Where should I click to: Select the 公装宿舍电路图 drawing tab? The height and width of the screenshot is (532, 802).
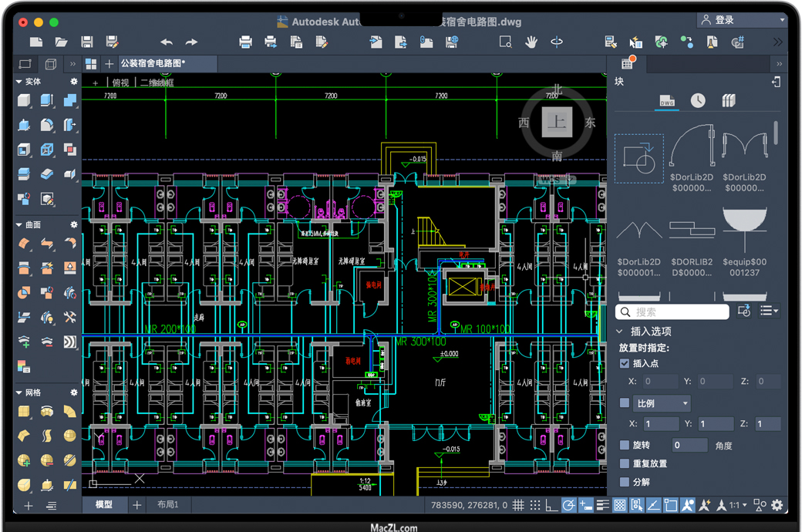(153, 63)
